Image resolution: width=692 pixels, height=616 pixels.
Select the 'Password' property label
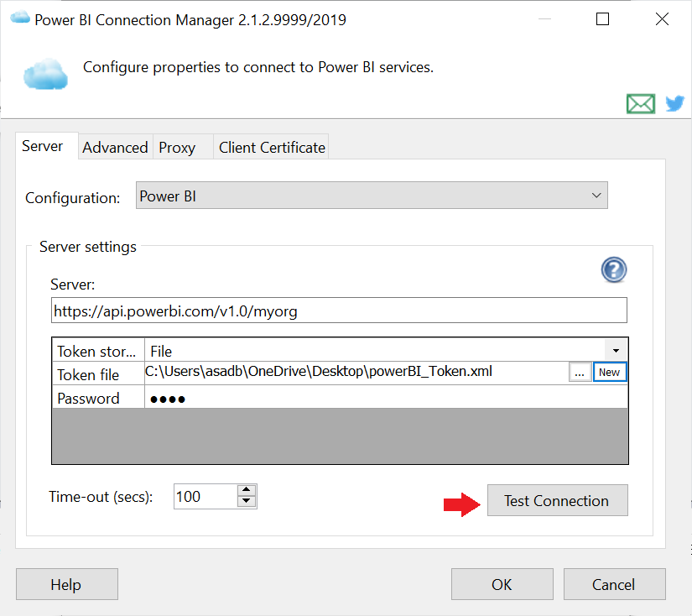[98, 398]
